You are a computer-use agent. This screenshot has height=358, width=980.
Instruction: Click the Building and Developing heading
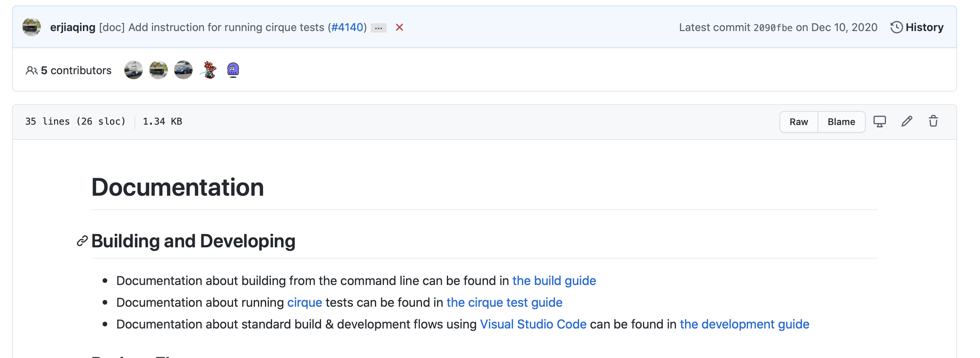[194, 241]
